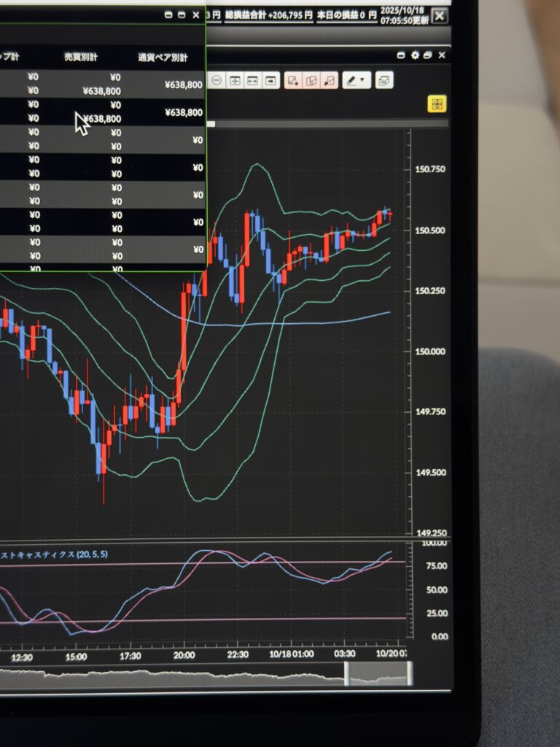Select the first pink drawing icon with plus

coord(293,80)
